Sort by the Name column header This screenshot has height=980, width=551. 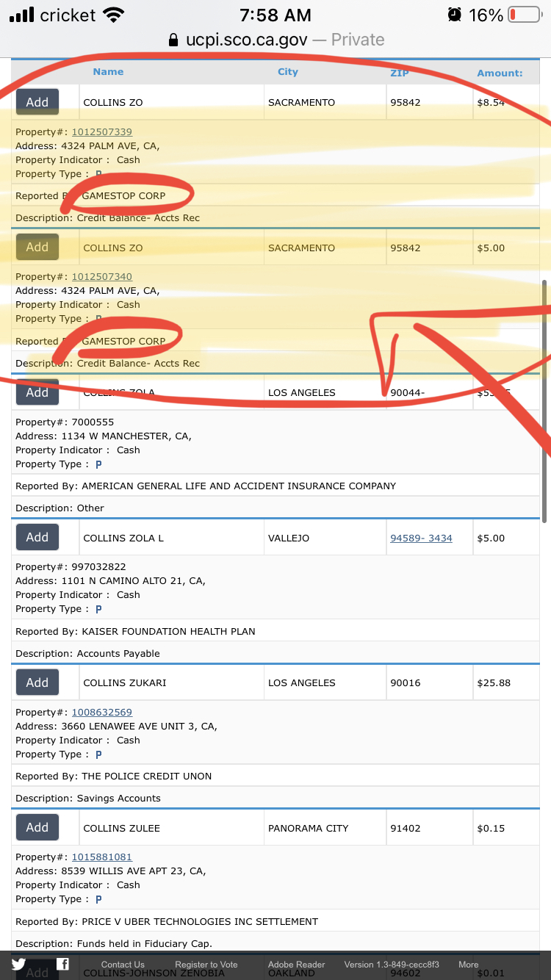[x=108, y=72]
